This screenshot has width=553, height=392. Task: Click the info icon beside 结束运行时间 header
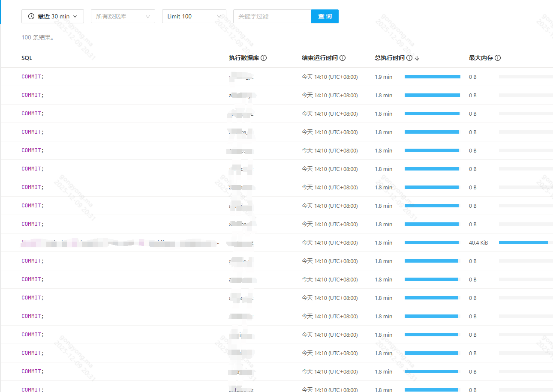click(x=343, y=58)
